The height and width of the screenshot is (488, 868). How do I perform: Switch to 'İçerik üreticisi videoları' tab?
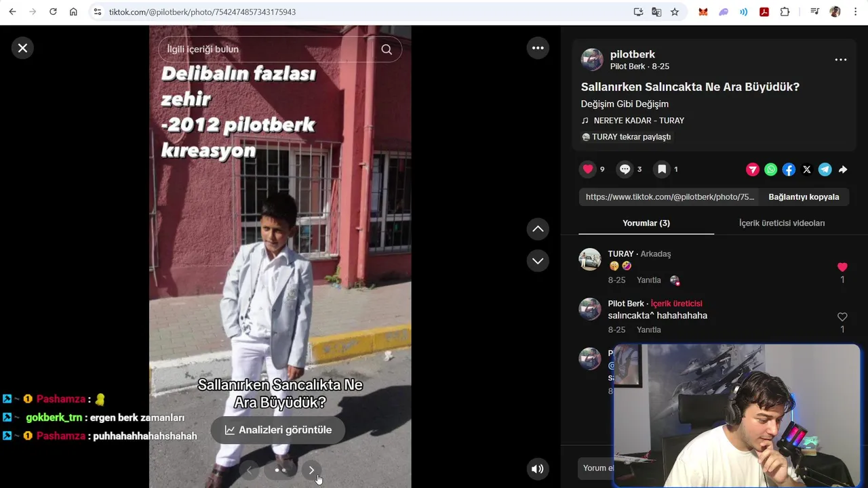tap(782, 223)
